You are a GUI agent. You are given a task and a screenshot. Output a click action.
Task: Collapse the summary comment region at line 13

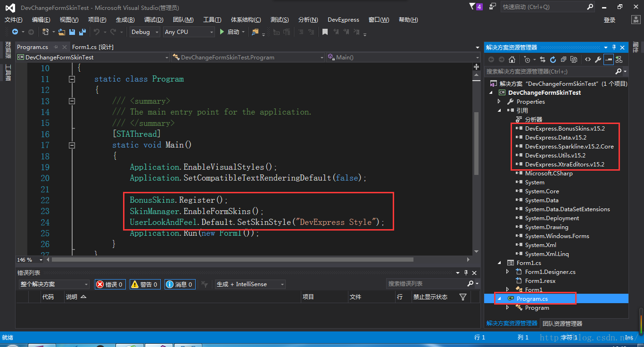(72, 101)
